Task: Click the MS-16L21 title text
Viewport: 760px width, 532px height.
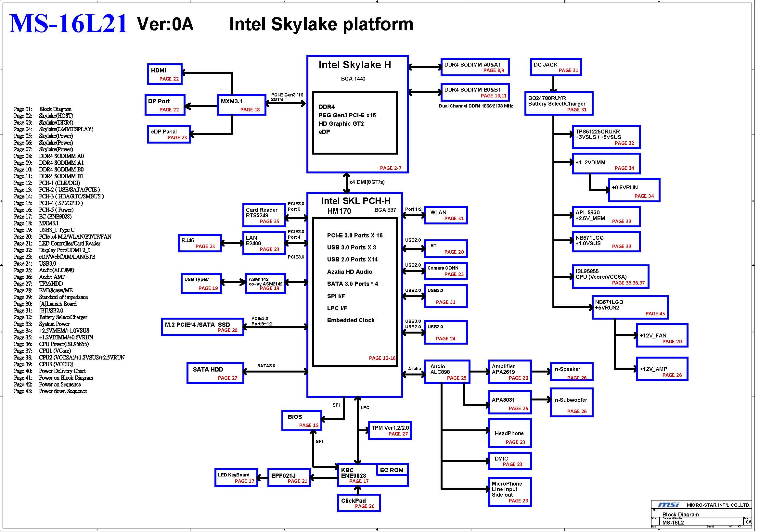Action: coord(68,24)
